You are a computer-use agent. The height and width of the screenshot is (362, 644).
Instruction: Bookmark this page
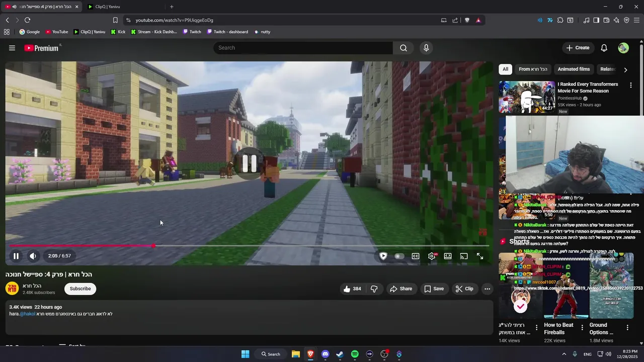pyautogui.click(x=115, y=20)
